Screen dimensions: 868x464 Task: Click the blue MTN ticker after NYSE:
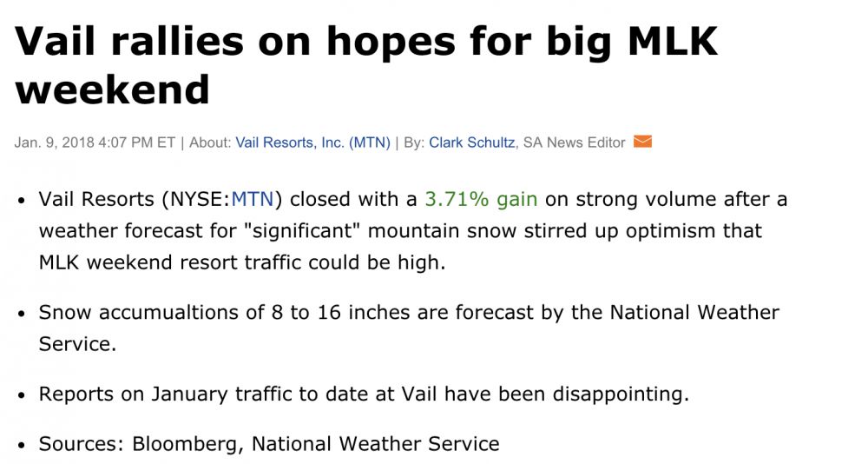tap(253, 199)
